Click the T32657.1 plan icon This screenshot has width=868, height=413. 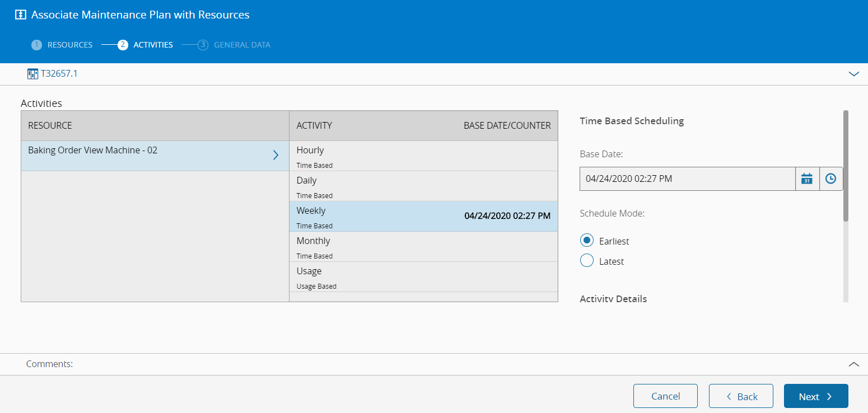tap(32, 74)
